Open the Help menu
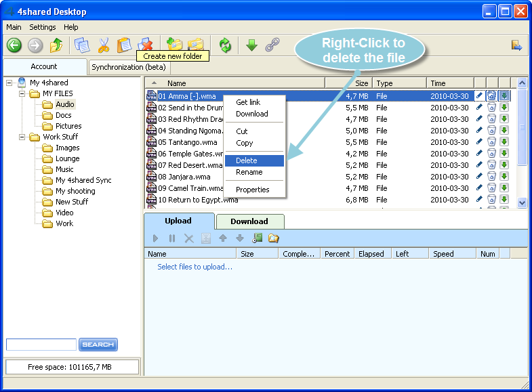This screenshot has width=532, height=392. click(71, 27)
